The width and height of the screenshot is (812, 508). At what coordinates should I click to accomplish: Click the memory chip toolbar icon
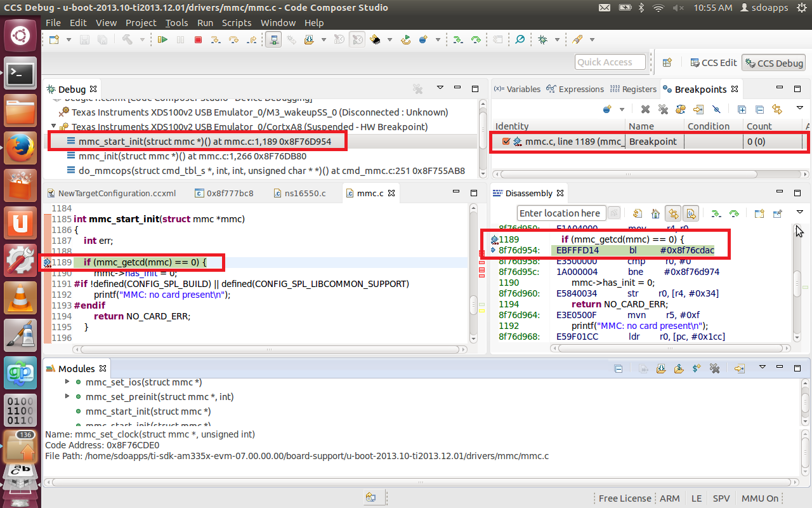pos(376,39)
